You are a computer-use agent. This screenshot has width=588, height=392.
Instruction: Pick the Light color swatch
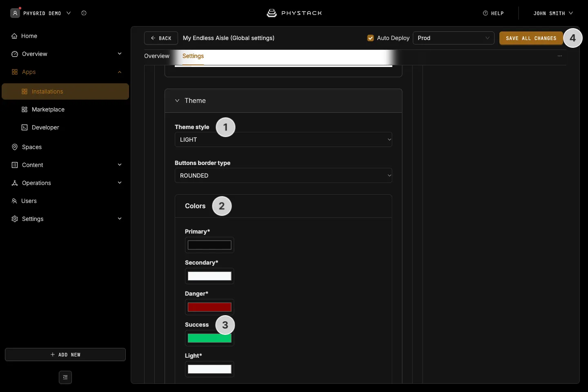[x=209, y=369]
